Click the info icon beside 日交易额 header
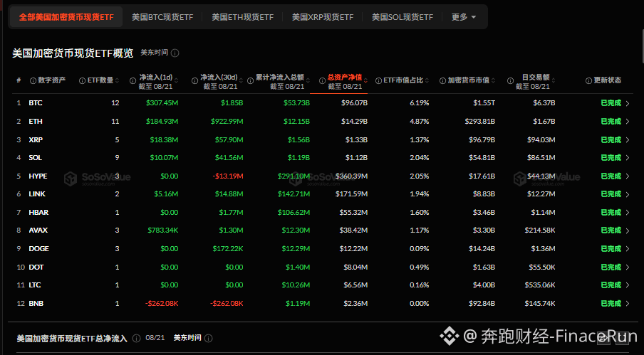 point(510,81)
